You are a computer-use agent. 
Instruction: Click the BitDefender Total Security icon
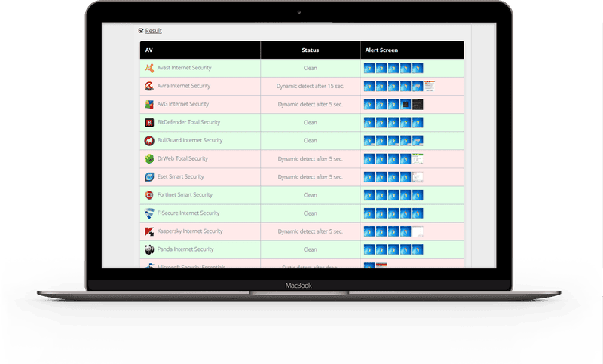(x=149, y=123)
